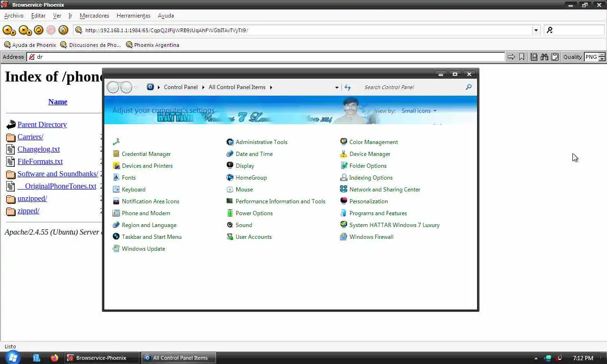Open the Archivo menu
Viewport: 607px width, 364px height.
click(14, 16)
